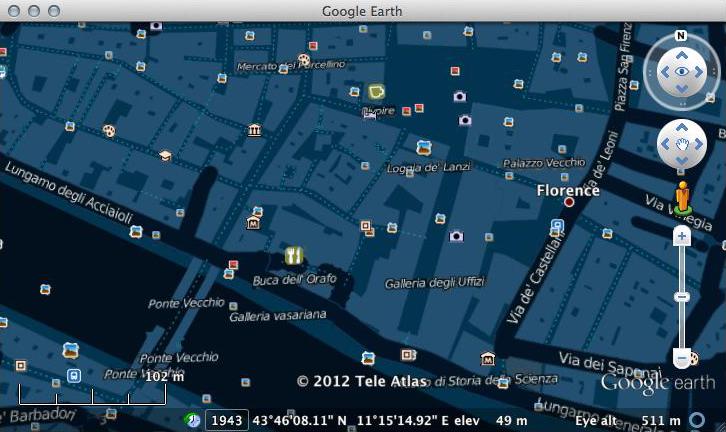Click the Mercato del Porcellino label
Viewport: 726px width, 432px height.
click(x=291, y=65)
